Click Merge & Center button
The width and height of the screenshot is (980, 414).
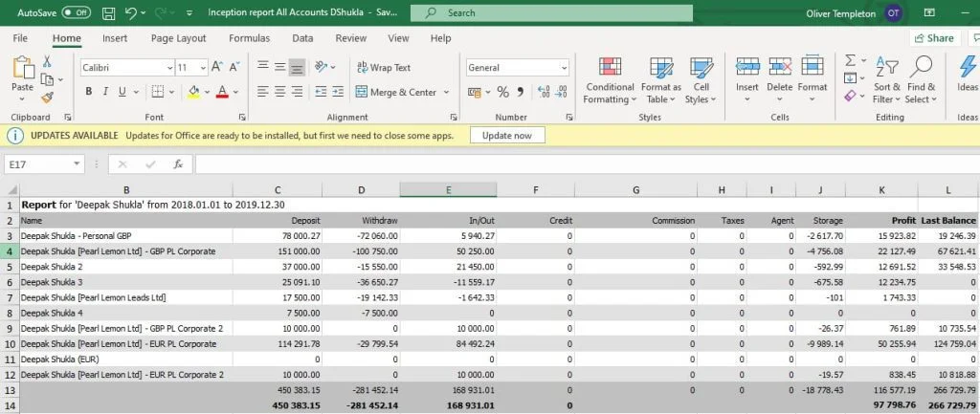(395, 93)
